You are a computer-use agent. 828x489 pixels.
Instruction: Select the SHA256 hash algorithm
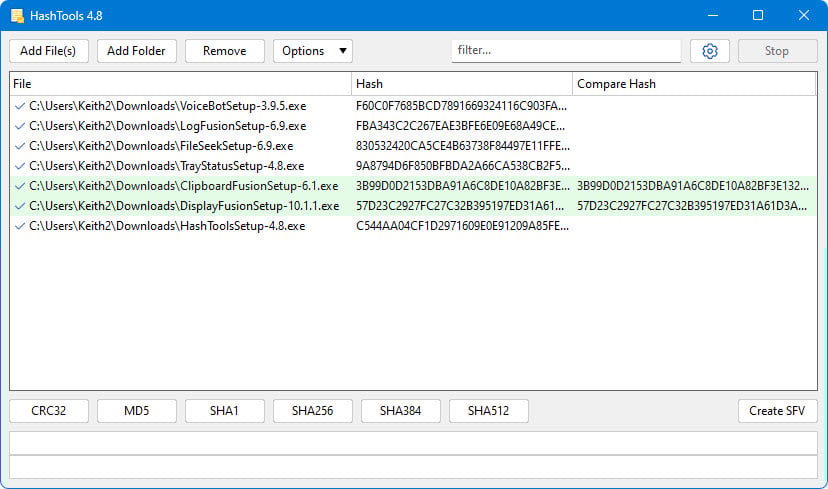coord(312,411)
